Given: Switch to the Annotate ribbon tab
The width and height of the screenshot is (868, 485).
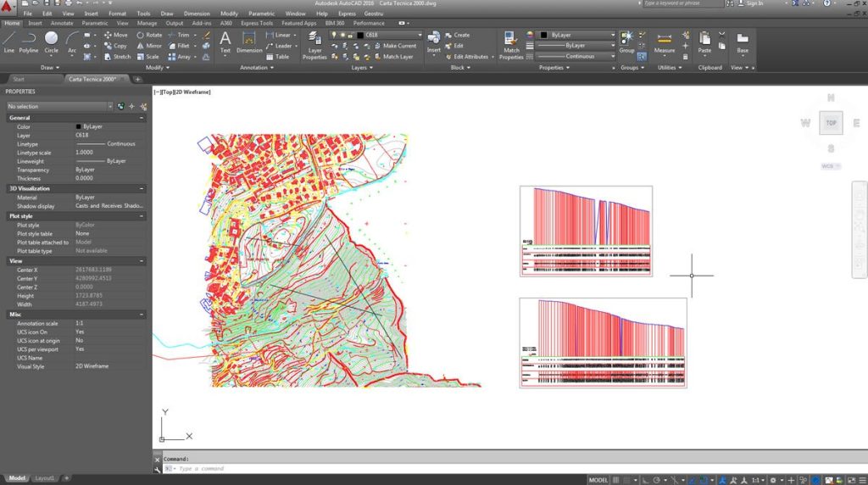Looking at the screenshot, I should click(62, 23).
